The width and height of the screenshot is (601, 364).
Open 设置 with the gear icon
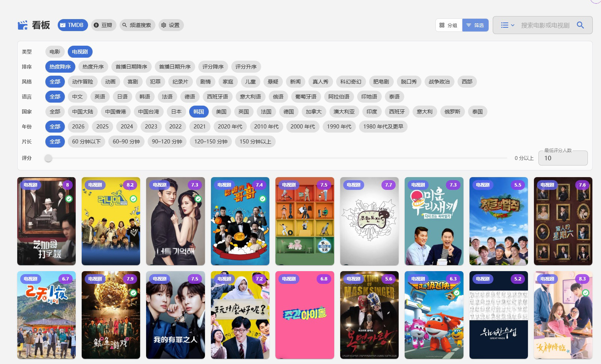pos(170,25)
